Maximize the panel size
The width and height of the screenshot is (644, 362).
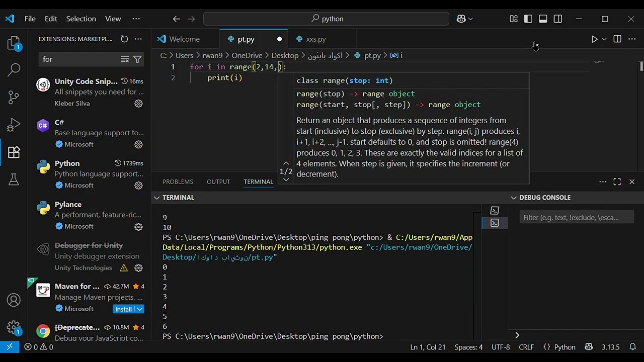(617, 182)
